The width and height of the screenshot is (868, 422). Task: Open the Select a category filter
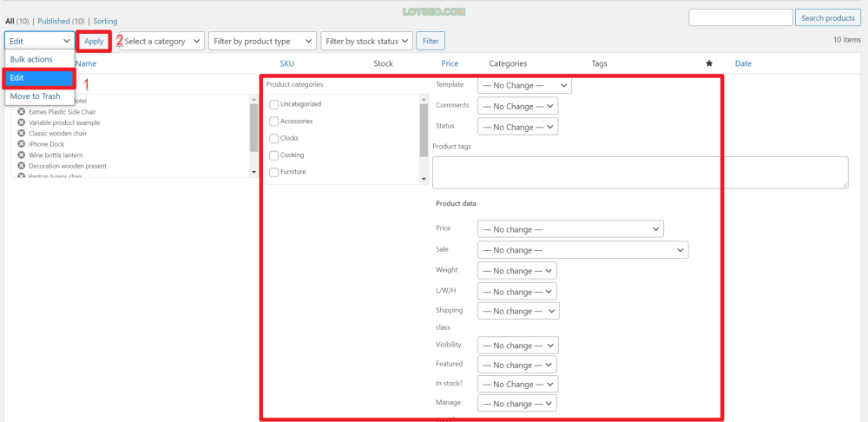coord(161,41)
